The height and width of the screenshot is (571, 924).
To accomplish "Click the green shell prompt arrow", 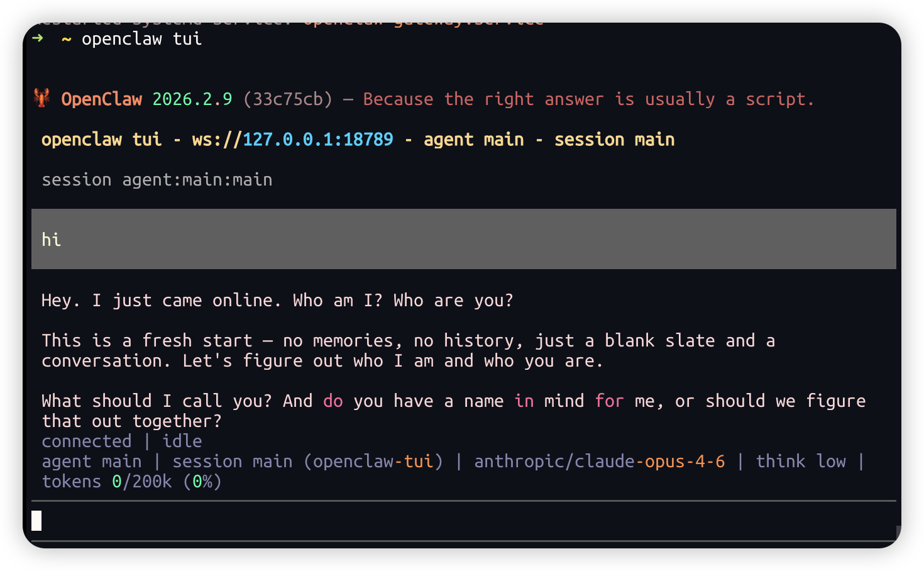I will point(38,38).
